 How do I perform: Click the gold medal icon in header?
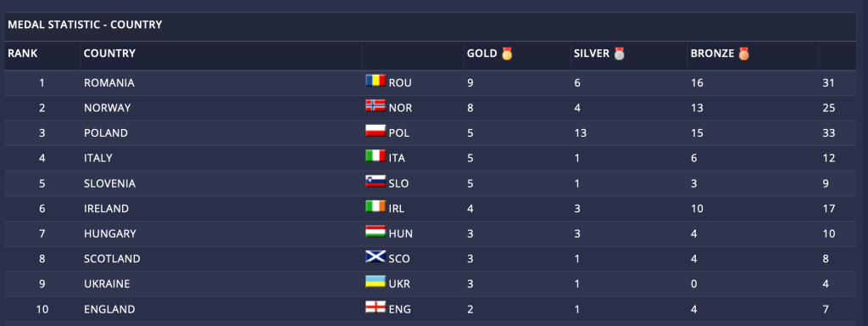click(x=507, y=53)
